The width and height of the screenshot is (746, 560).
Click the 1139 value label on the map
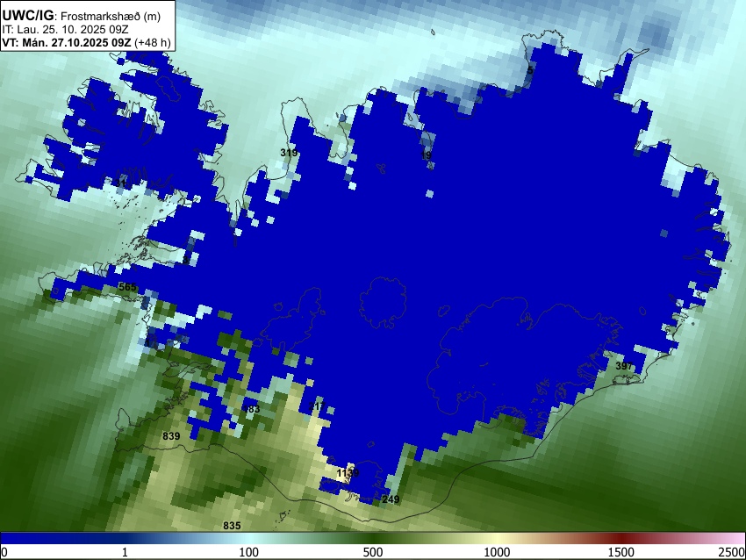tap(348, 473)
